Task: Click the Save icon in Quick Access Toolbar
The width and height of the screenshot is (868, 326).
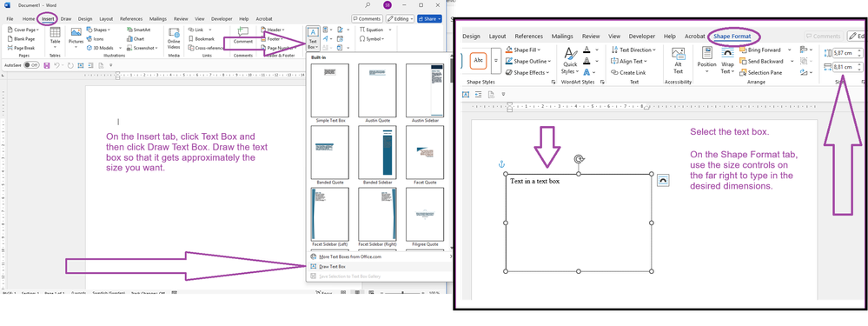Action: [x=47, y=65]
